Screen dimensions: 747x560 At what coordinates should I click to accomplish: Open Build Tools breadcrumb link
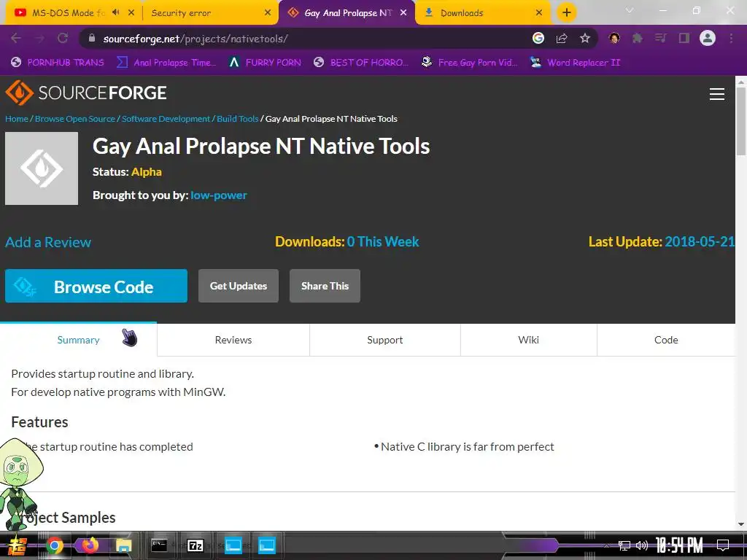(x=238, y=119)
